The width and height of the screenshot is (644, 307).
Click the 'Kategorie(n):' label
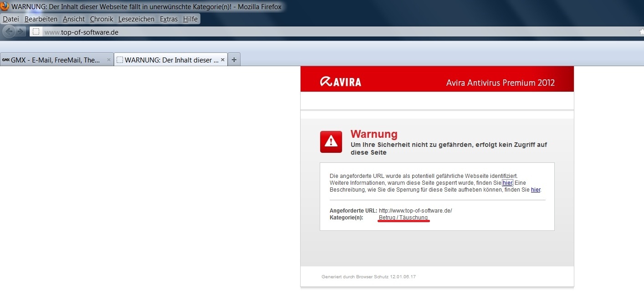pos(347,218)
